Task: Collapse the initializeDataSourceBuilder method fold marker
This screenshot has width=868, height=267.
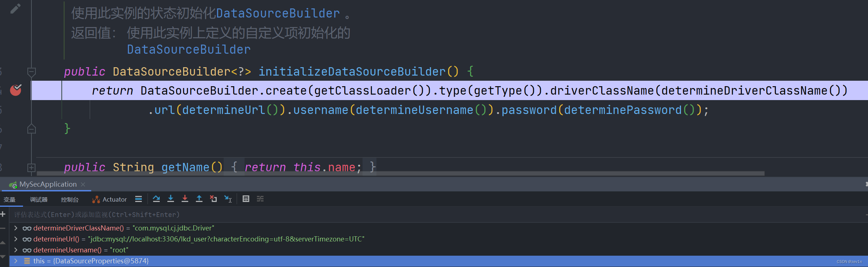Action: click(x=31, y=72)
